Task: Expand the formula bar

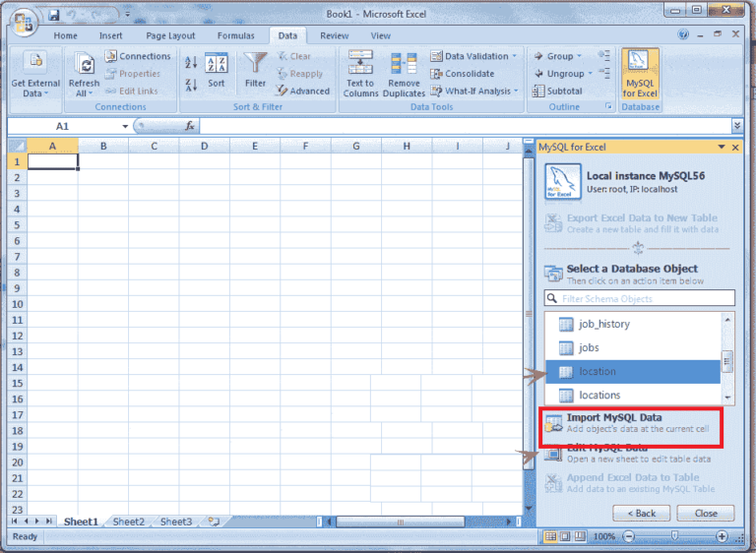Action: (736, 126)
